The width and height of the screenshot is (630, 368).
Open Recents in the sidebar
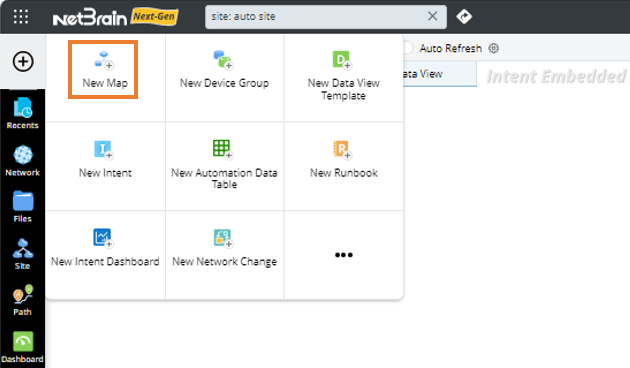(x=22, y=113)
